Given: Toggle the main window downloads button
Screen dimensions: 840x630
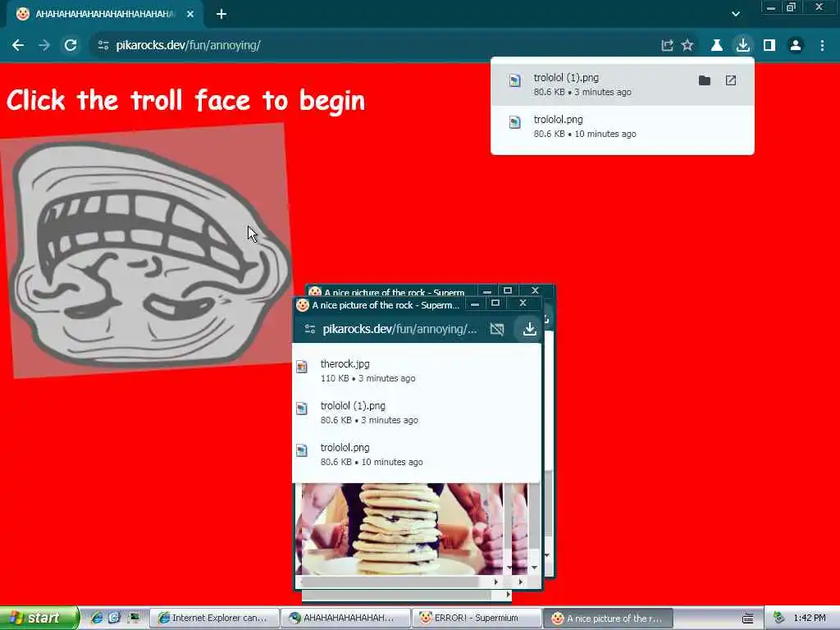Looking at the screenshot, I should 743,46.
